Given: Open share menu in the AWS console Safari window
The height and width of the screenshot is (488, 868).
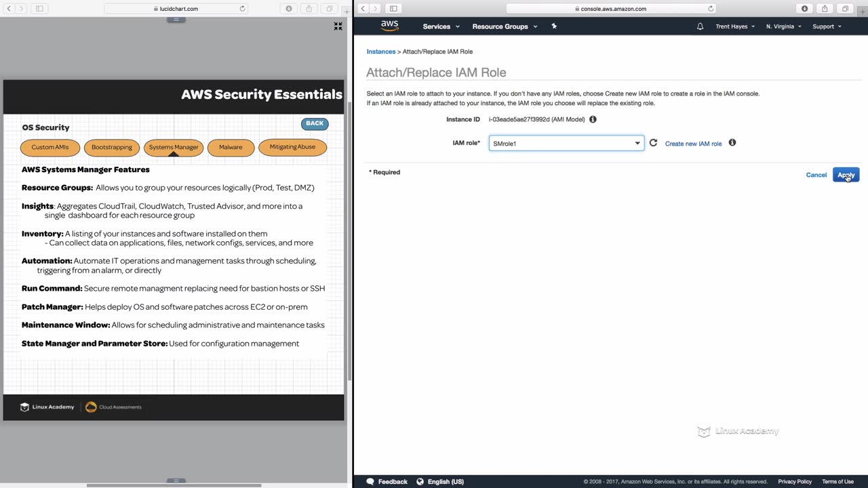Looking at the screenshot, I should [x=825, y=9].
